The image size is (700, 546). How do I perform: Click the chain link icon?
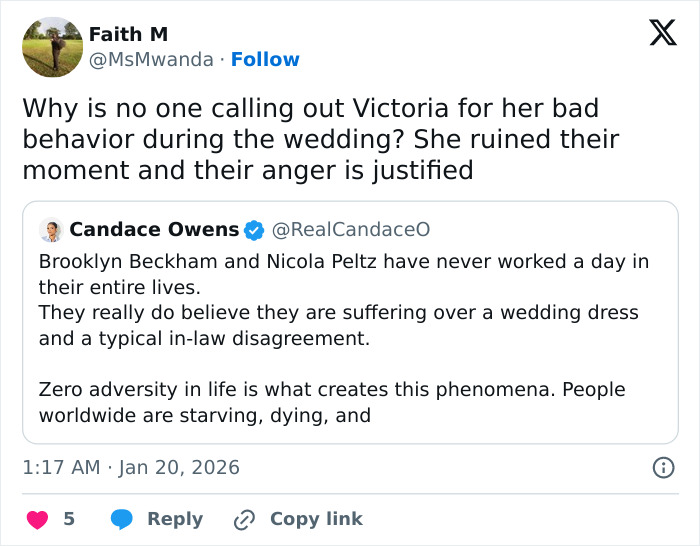tap(244, 519)
